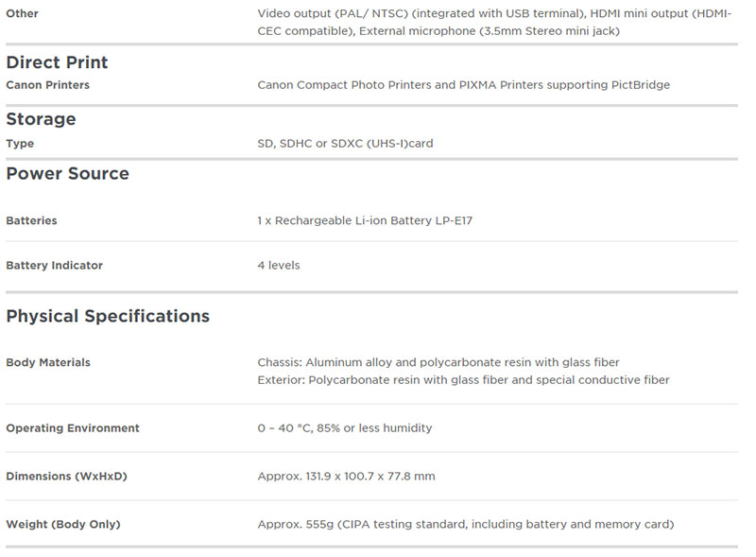Click the SD, SDHC or SDXC card text
The width and height of the screenshot is (756, 557).
[x=345, y=144]
